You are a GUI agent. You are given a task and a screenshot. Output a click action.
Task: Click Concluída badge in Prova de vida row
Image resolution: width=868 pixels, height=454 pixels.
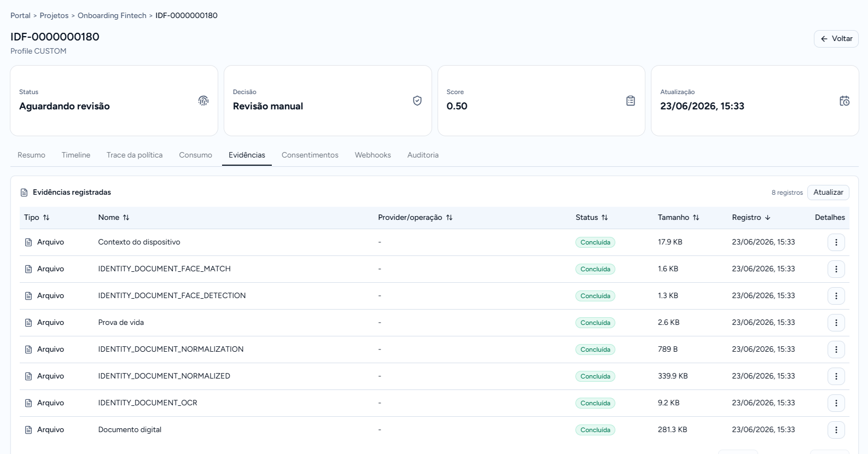click(x=595, y=323)
